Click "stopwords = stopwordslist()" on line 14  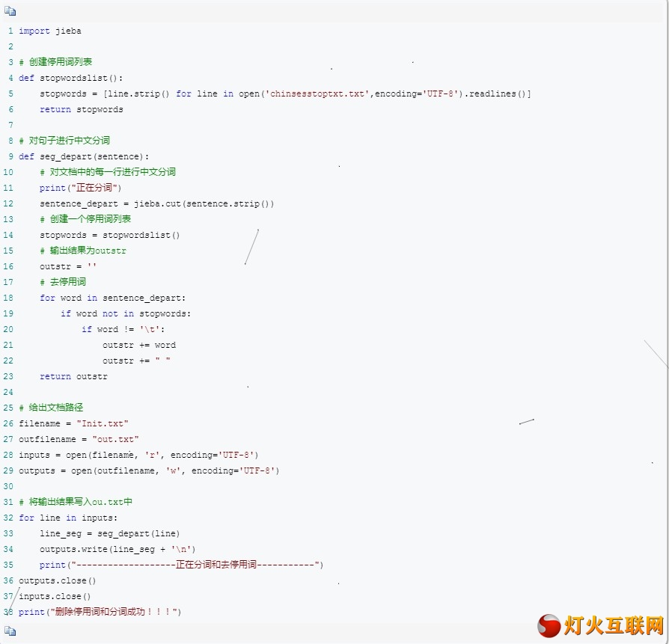pos(110,235)
